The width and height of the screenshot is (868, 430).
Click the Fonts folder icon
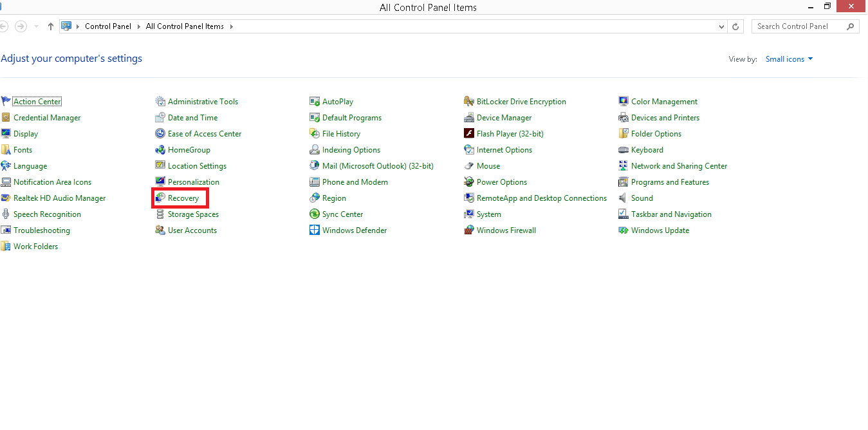point(6,149)
